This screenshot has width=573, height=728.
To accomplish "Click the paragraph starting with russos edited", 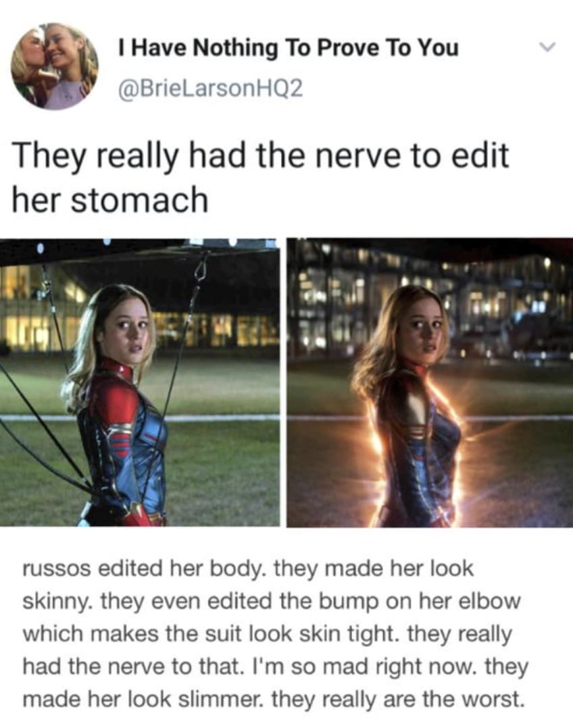I will click(276, 633).
